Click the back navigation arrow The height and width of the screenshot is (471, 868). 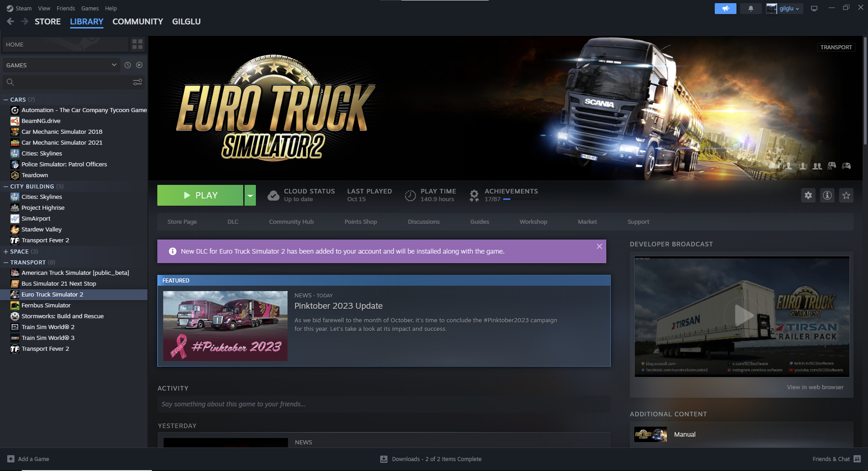coord(10,21)
